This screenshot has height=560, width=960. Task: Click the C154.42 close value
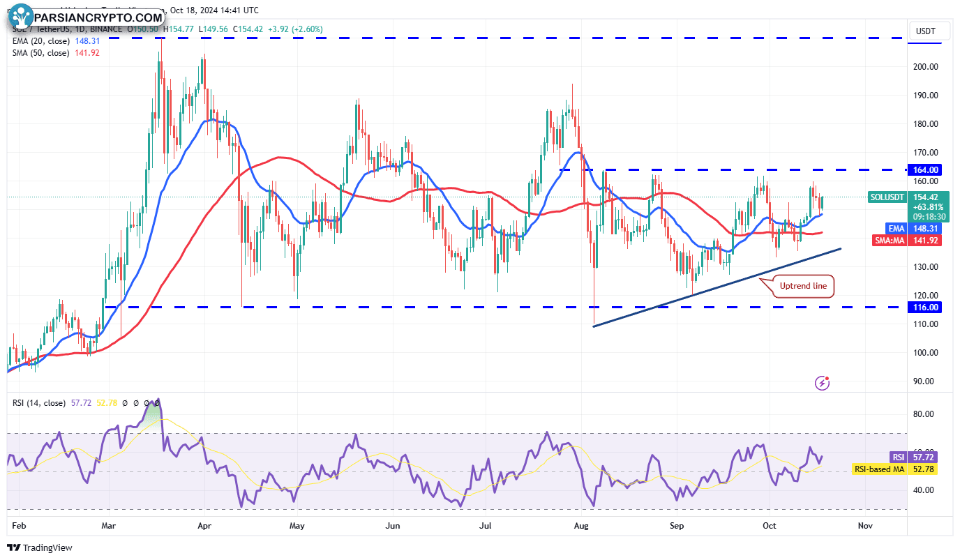tap(247, 29)
